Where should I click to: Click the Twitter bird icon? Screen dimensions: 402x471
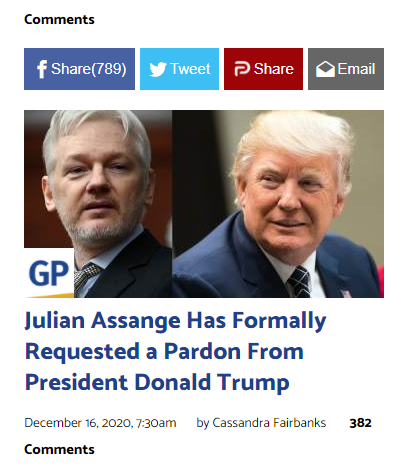158,69
